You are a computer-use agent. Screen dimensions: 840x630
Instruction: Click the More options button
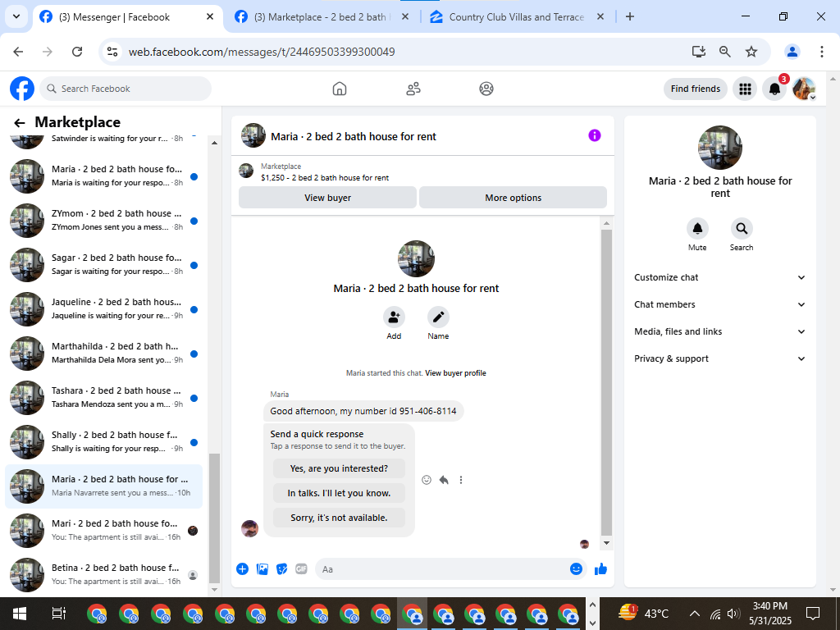pyautogui.click(x=514, y=198)
